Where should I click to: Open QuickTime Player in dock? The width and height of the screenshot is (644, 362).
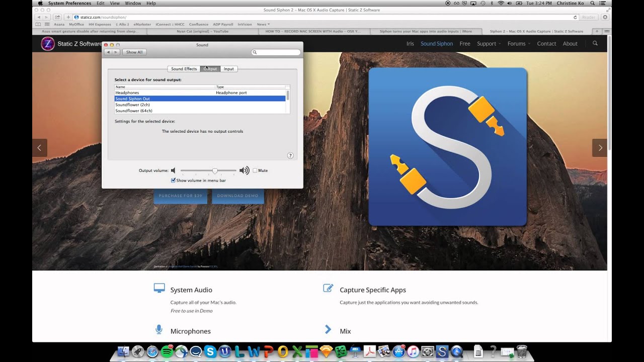point(456,351)
